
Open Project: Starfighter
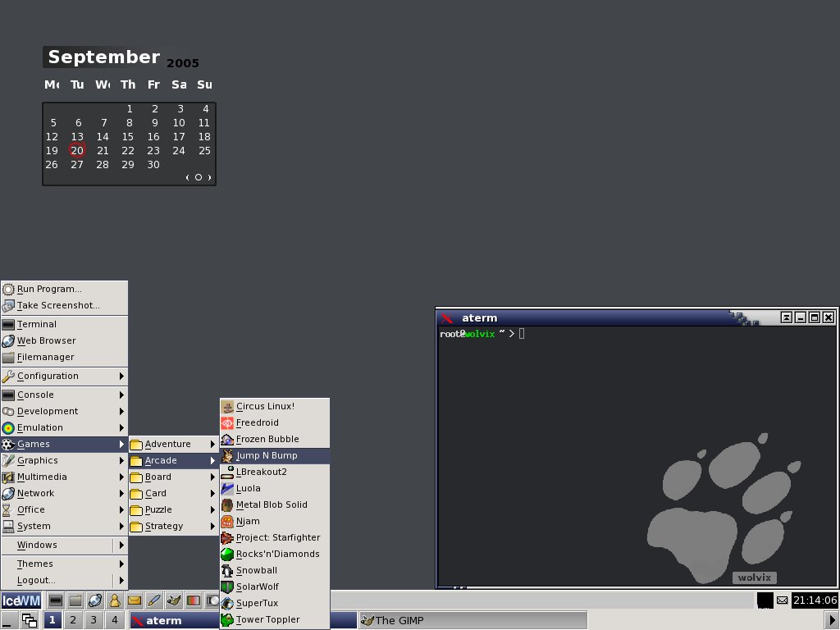(x=274, y=537)
